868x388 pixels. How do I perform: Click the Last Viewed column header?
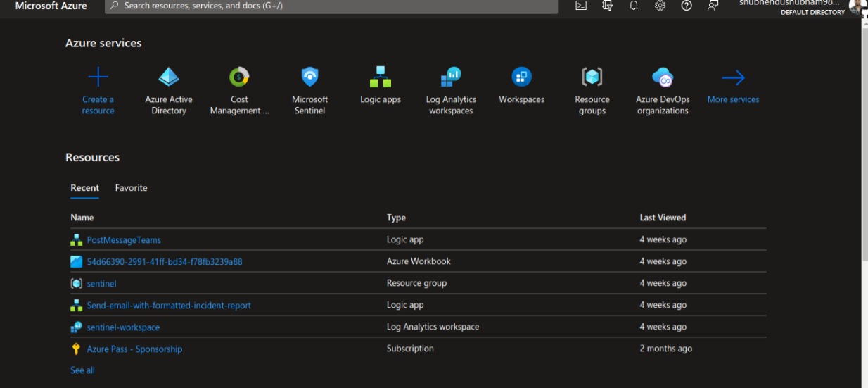[663, 218]
